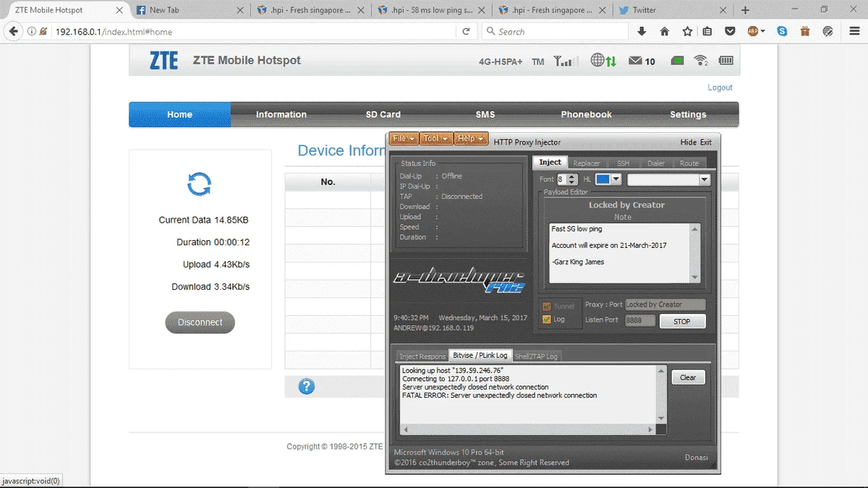
Task: Reload the page via address bar refresh icon
Action: [x=467, y=32]
